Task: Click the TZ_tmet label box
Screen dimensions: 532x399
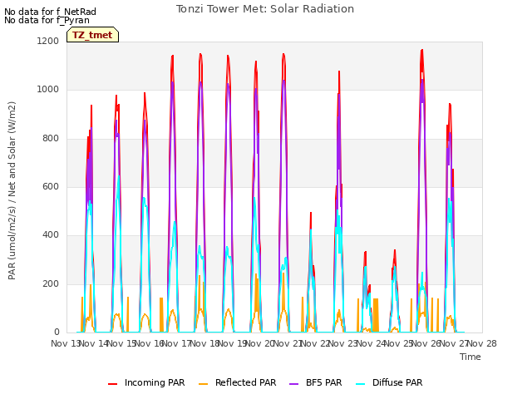Action: [92, 35]
